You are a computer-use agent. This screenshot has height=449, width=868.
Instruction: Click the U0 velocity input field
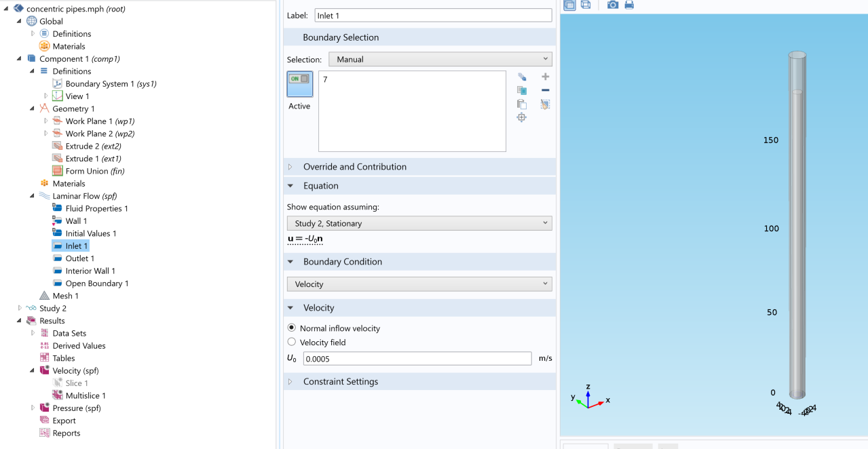point(417,359)
